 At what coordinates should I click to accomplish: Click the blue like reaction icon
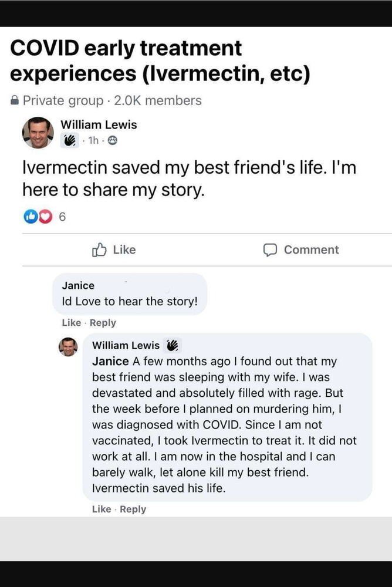point(31,217)
